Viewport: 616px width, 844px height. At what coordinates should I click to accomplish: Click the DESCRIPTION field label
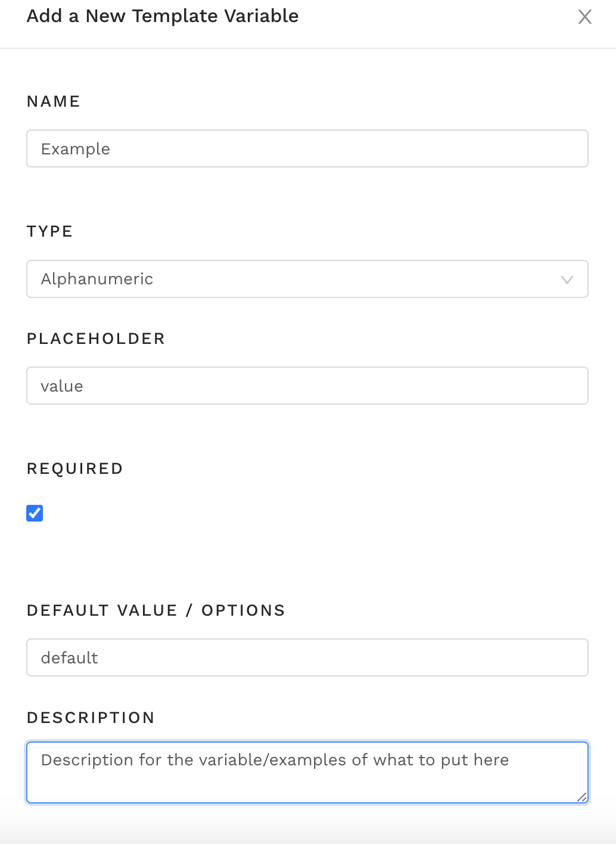click(91, 718)
